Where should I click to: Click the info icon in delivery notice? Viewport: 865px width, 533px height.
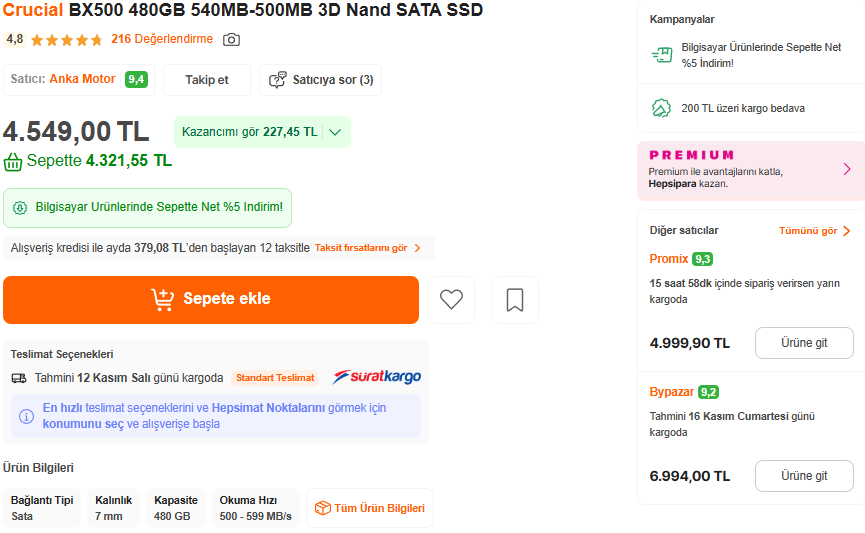tap(27, 415)
